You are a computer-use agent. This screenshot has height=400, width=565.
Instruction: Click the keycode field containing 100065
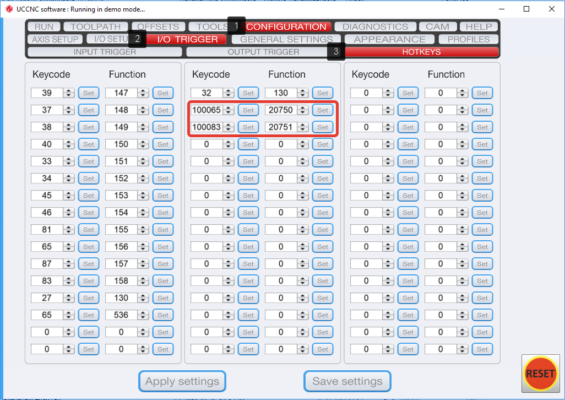click(x=206, y=110)
